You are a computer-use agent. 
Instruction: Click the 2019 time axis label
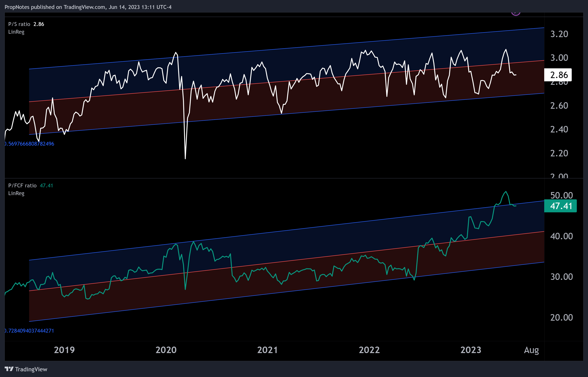click(64, 350)
